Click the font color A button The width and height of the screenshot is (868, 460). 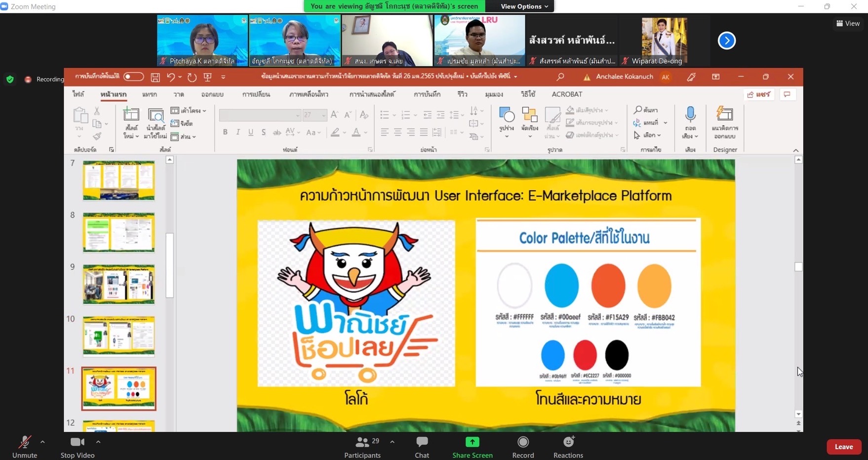pos(356,132)
